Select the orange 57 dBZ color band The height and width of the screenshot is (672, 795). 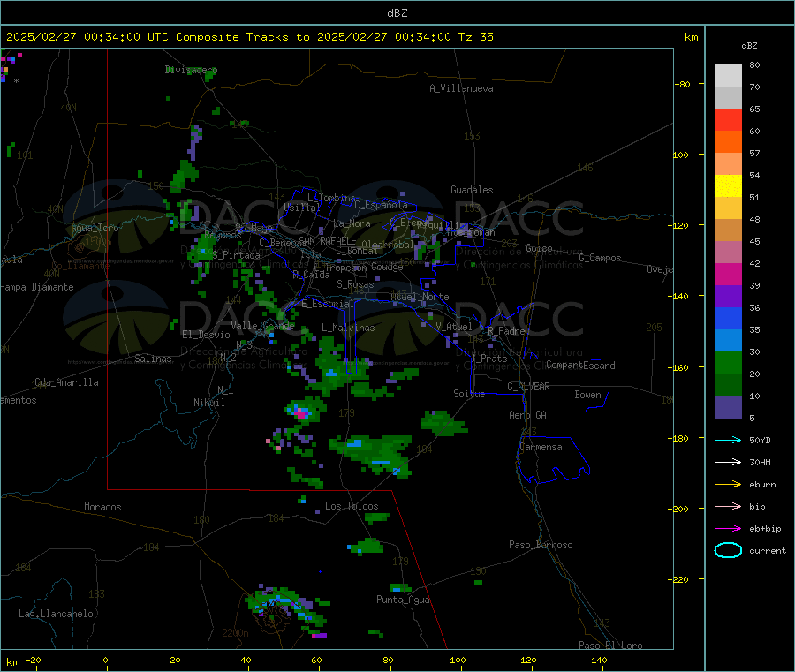pos(728,142)
